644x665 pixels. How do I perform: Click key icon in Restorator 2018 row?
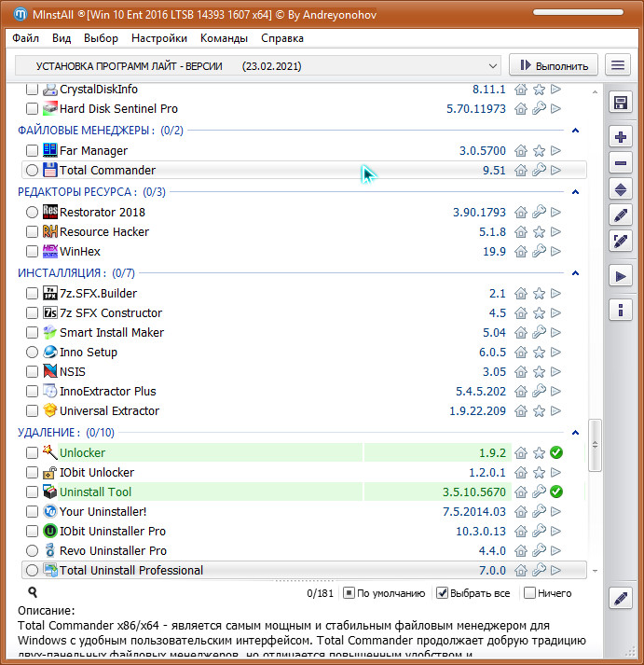point(539,212)
